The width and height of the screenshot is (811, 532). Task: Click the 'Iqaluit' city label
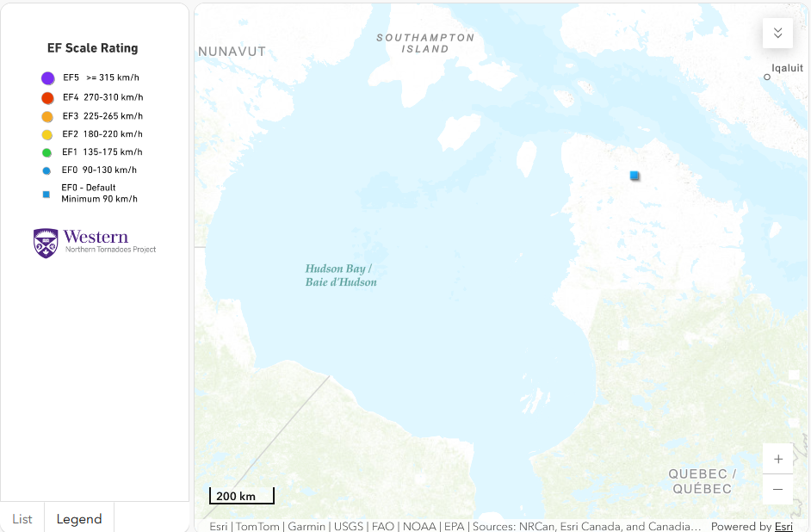click(787, 68)
